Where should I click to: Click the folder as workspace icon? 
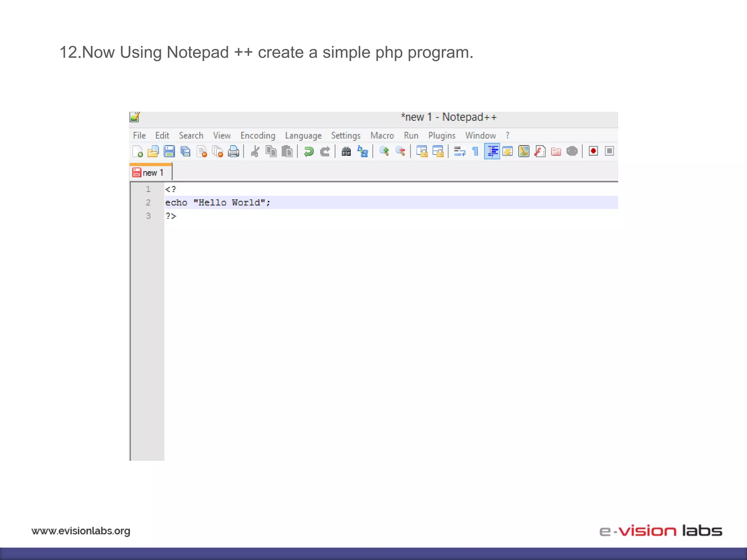coord(556,151)
